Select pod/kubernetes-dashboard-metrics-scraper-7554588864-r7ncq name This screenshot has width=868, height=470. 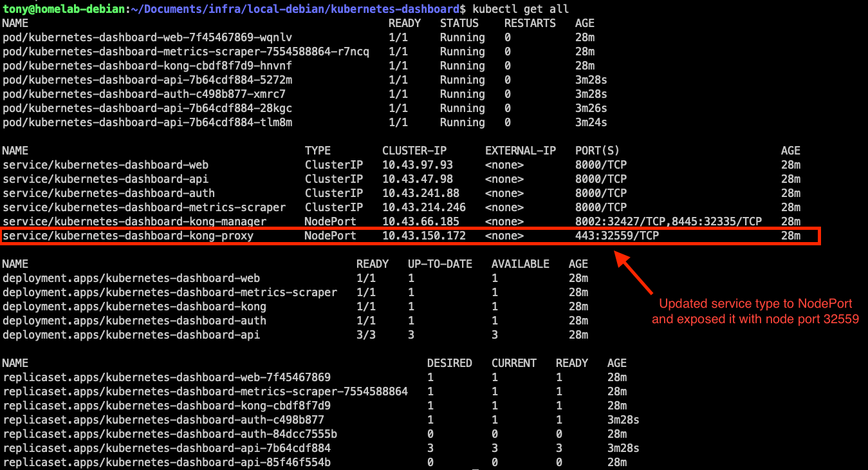pyautogui.click(x=186, y=52)
